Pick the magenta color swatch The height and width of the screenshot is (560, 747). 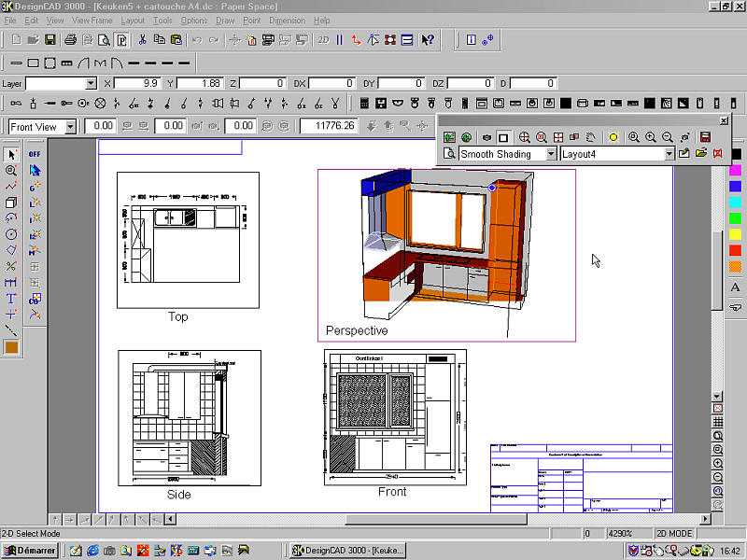point(736,170)
